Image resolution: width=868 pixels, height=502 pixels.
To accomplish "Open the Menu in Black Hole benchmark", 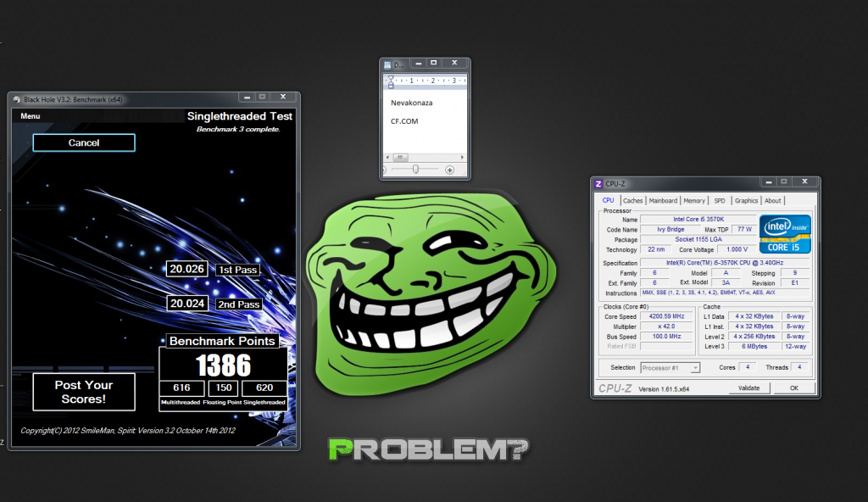I will point(31,116).
